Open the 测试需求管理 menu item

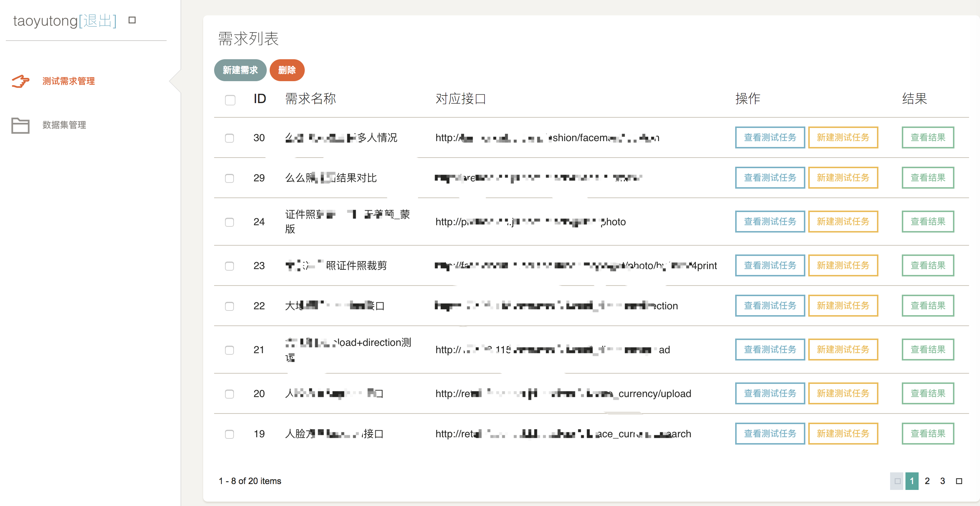pyautogui.click(x=68, y=81)
